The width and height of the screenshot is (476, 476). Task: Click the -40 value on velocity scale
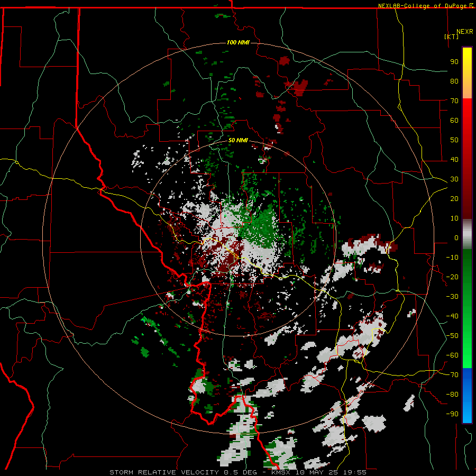pyautogui.click(x=452, y=316)
